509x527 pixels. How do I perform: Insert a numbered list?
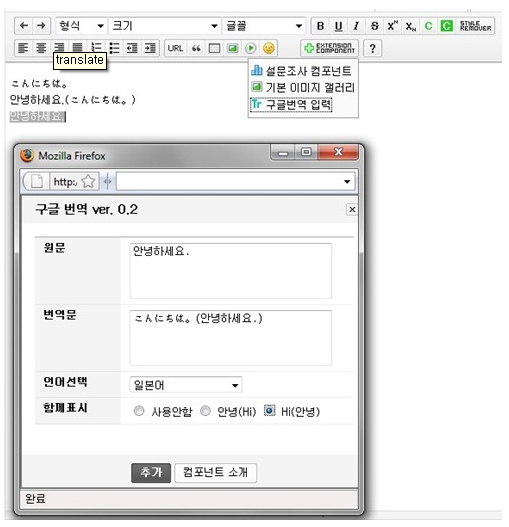pyautogui.click(x=96, y=47)
